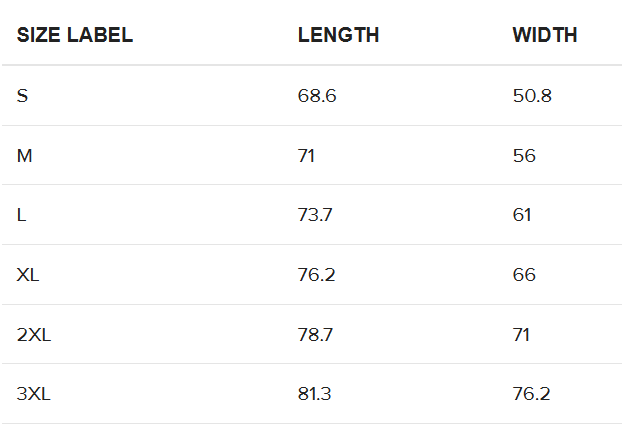The image size is (622, 428).
Task: Select the S size label cell
Action: [22, 96]
